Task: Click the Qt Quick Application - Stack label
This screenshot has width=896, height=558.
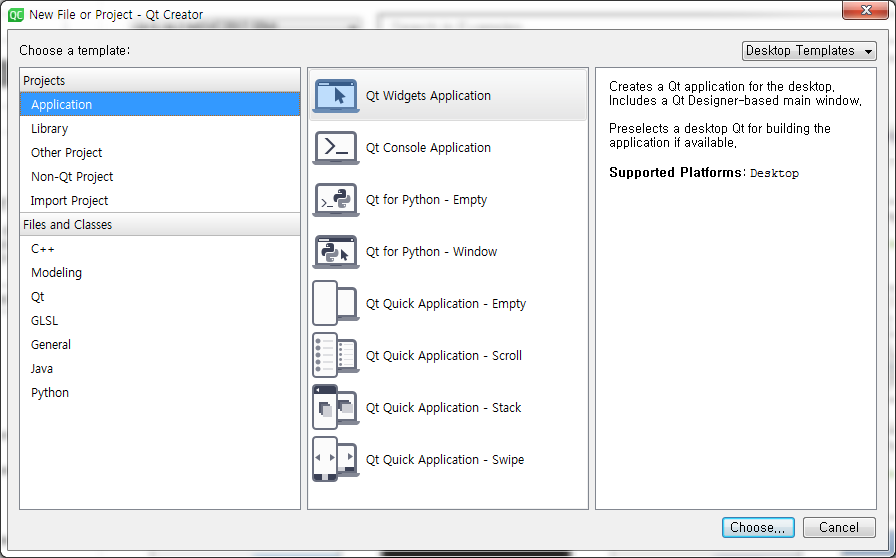Action: (x=443, y=408)
